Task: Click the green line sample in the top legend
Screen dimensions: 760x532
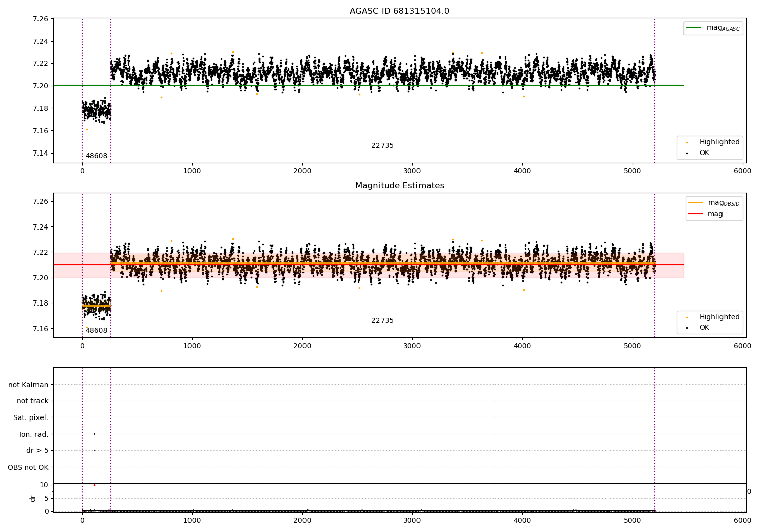Action: coord(694,28)
